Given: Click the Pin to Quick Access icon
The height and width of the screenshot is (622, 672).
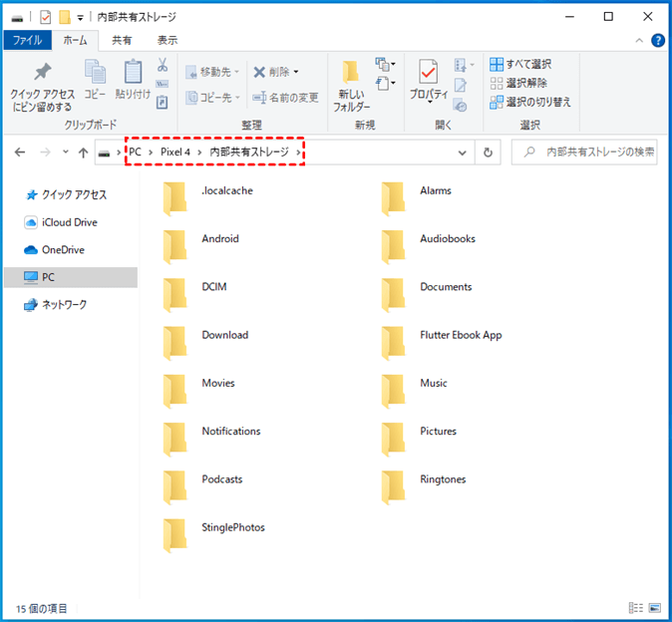Looking at the screenshot, I should [42, 73].
